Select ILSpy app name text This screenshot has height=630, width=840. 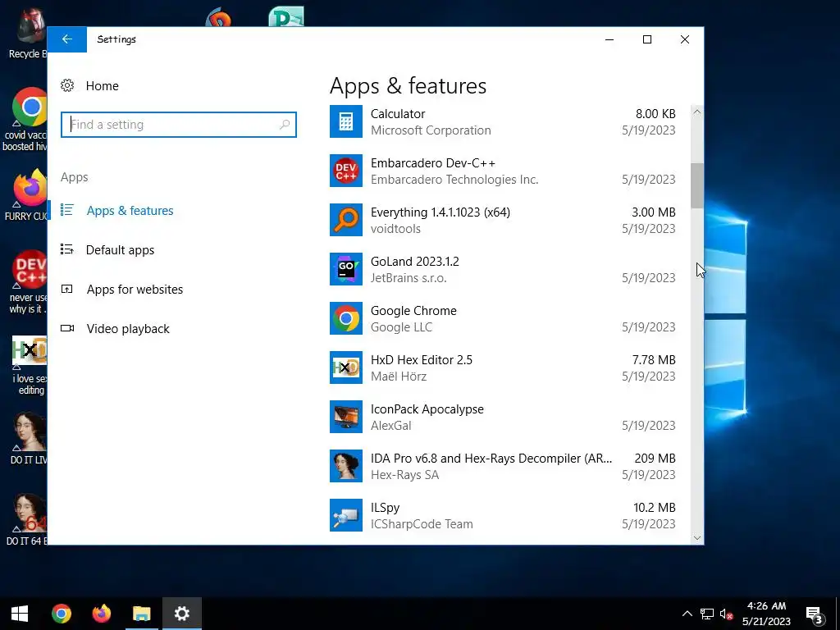[386, 508]
